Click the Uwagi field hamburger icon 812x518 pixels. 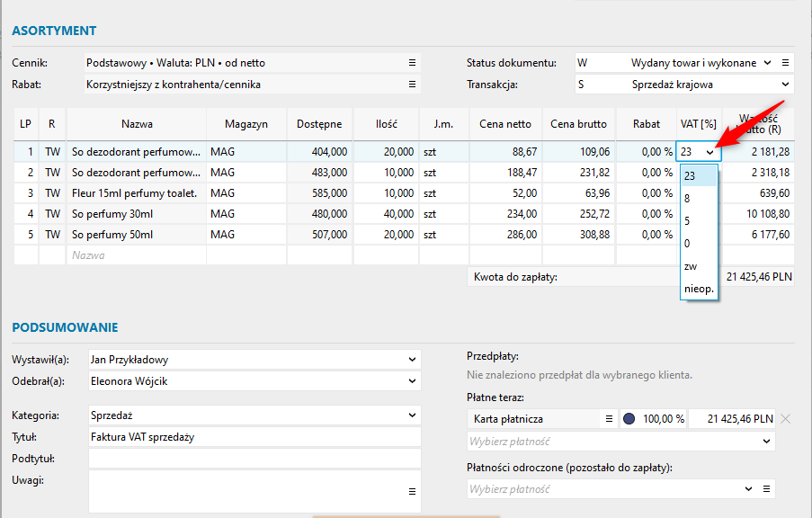(x=412, y=492)
